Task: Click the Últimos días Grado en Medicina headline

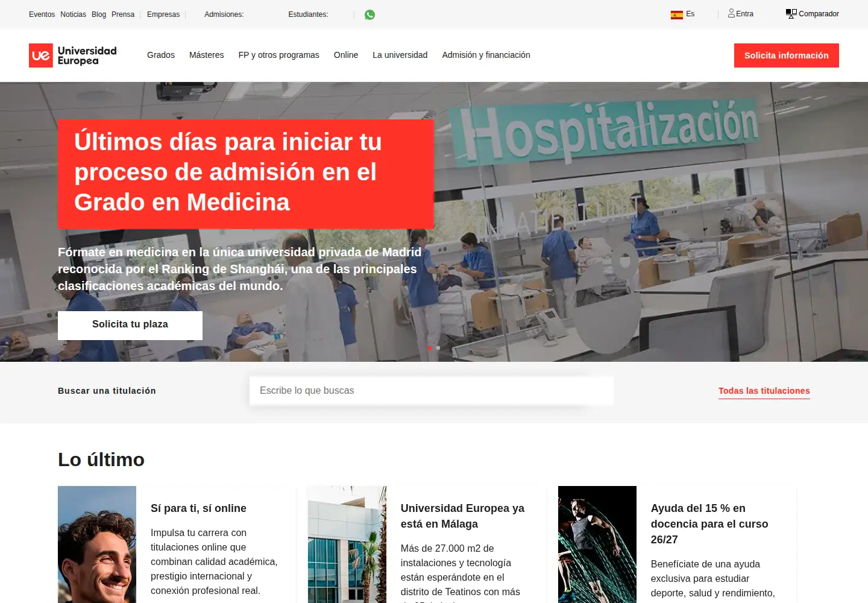Action: click(228, 172)
